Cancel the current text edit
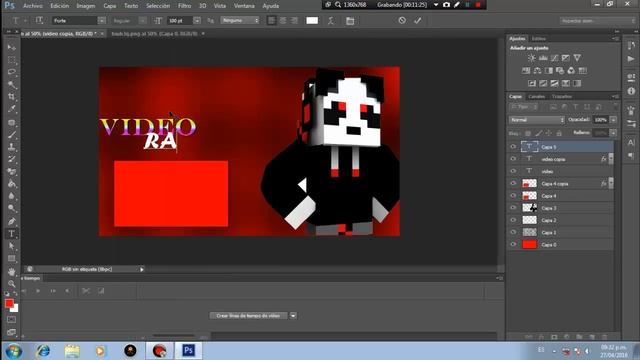This screenshot has height=360, width=640. (x=402, y=20)
